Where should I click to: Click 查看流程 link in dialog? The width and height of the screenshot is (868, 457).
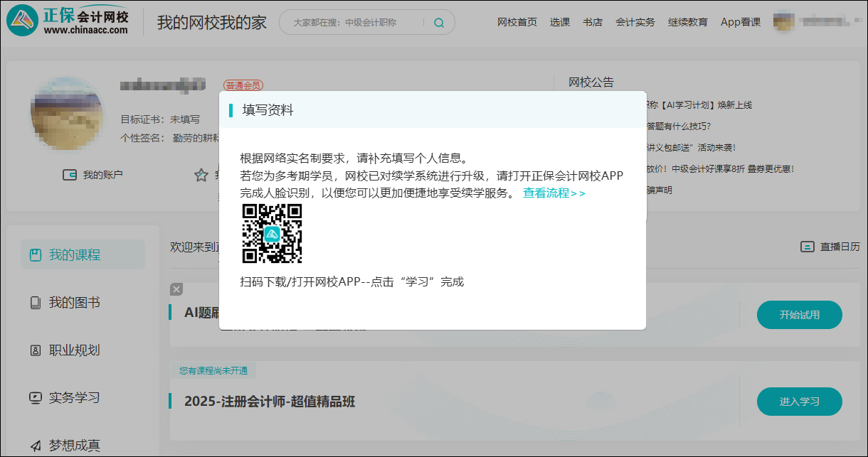[x=554, y=193]
